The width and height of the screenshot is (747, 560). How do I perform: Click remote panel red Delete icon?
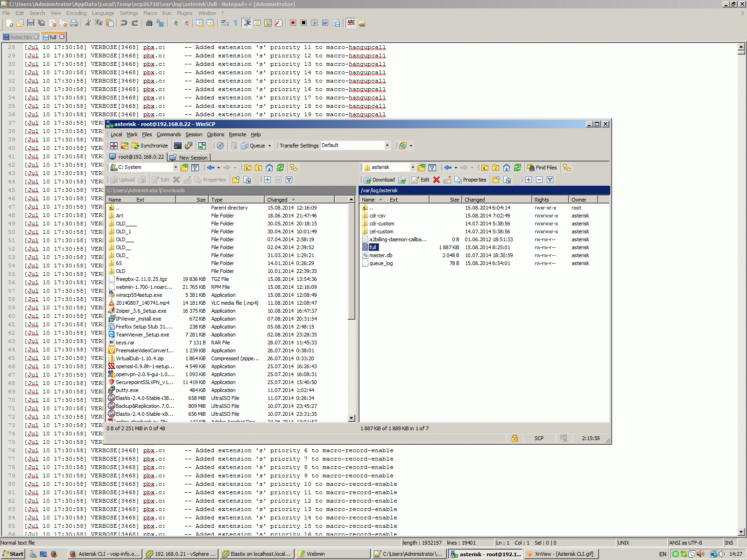pyautogui.click(x=437, y=180)
